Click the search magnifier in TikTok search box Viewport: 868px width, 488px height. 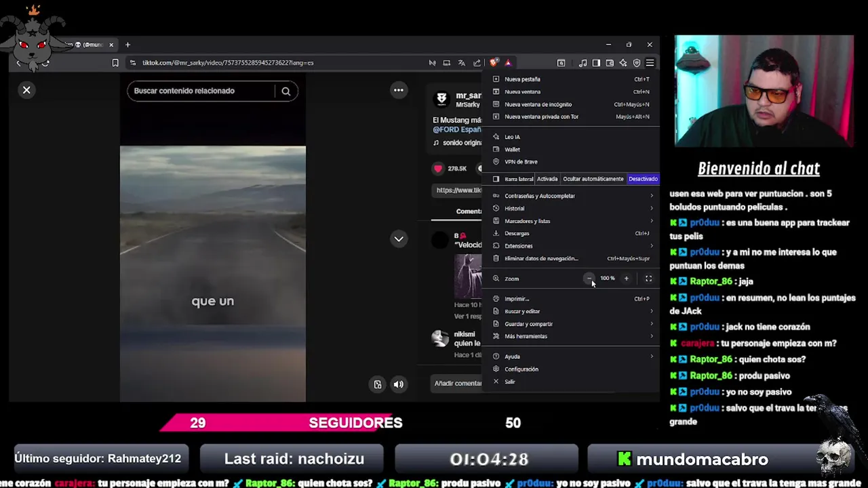click(x=286, y=91)
